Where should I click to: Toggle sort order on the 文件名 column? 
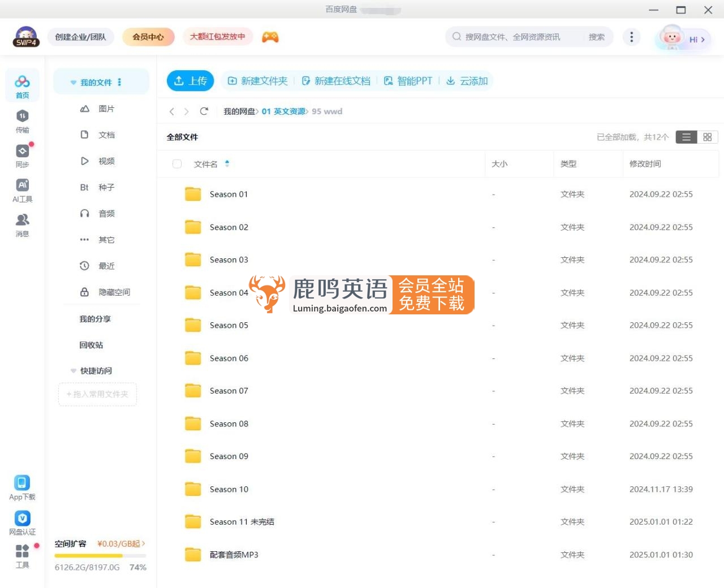[227, 163]
